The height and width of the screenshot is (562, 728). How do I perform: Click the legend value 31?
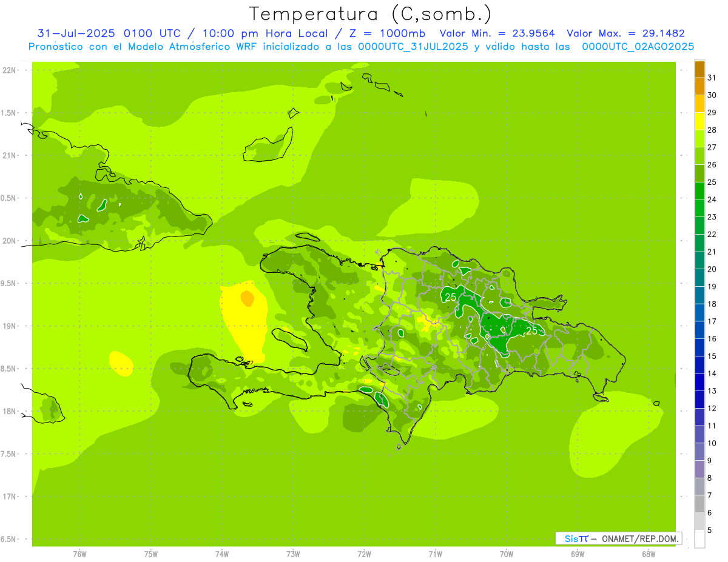[x=712, y=78]
